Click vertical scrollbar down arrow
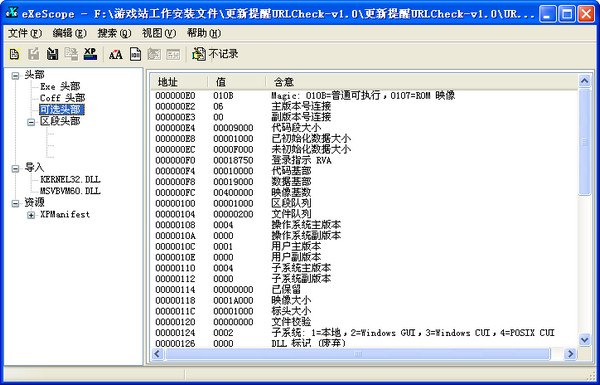 584,339
